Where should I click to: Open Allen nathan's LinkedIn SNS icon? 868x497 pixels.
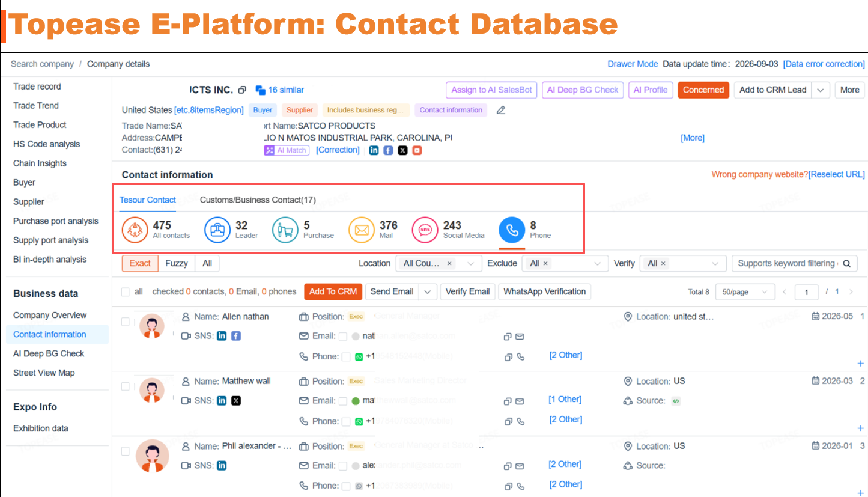click(x=222, y=336)
